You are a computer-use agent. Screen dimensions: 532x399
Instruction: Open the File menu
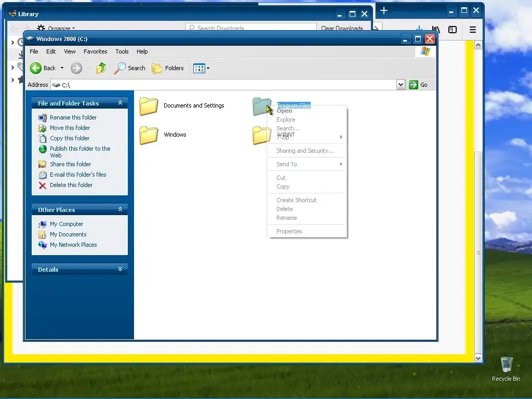click(34, 51)
